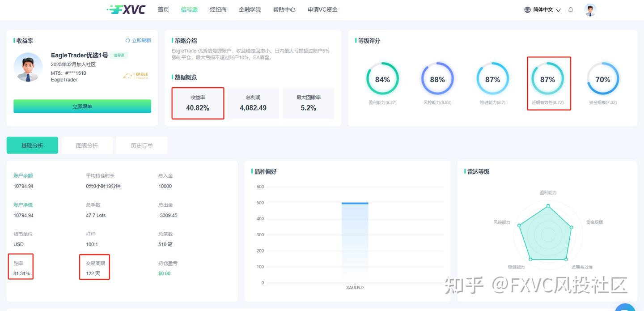The width and height of the screenshot is (644, 311).
Task: Click the 持仓盈亏 $0.00 value
Action: tap(164, 273)
